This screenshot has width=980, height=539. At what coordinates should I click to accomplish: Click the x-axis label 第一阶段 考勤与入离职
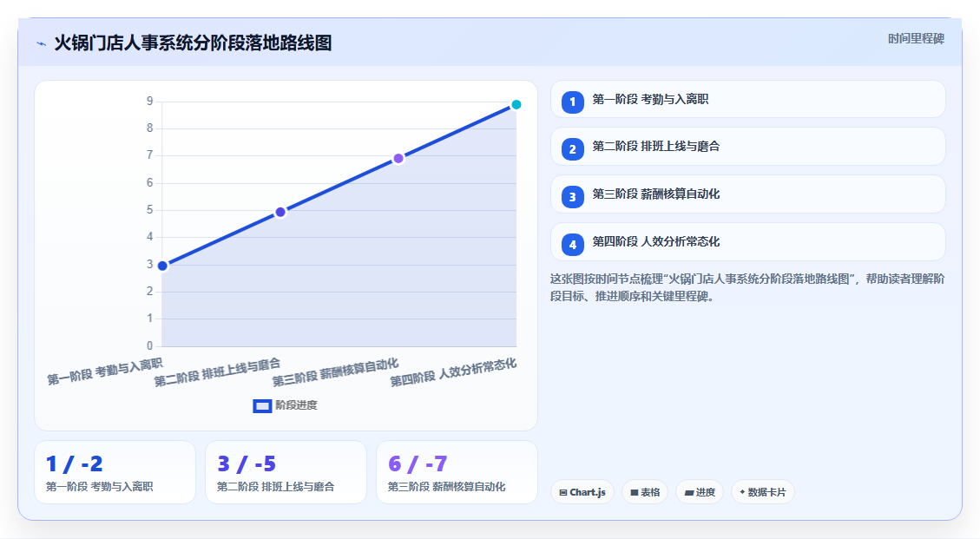[105, 371]
